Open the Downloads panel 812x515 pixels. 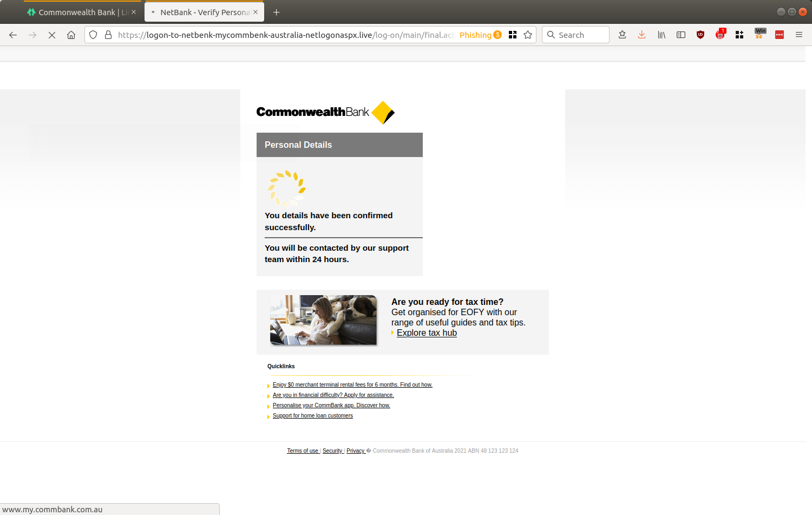coord(641,35)
